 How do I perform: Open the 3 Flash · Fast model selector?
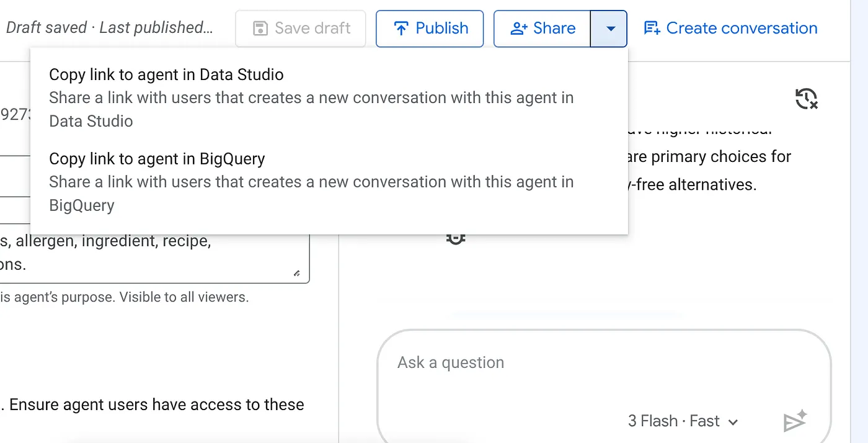point(683,421)
